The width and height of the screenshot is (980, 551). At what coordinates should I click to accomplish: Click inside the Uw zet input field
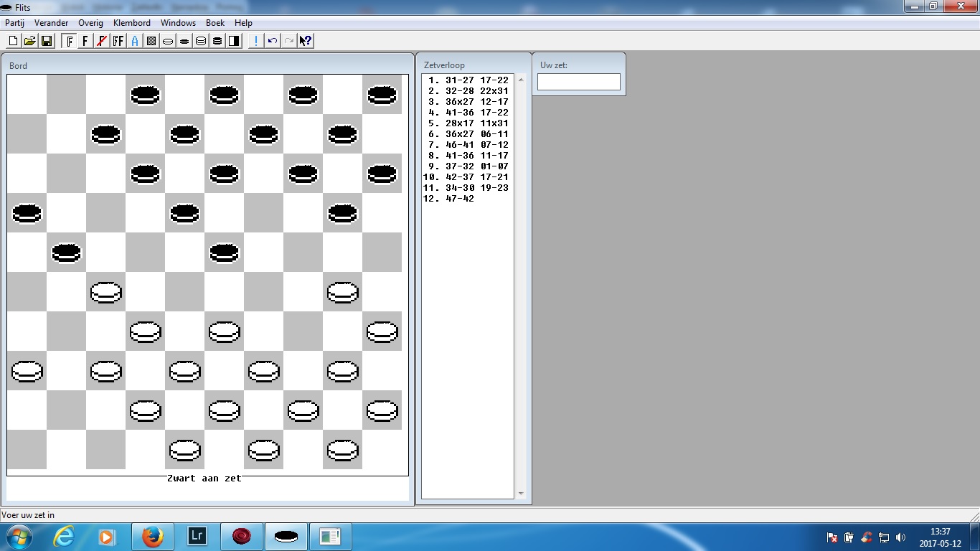coord(578,82)
